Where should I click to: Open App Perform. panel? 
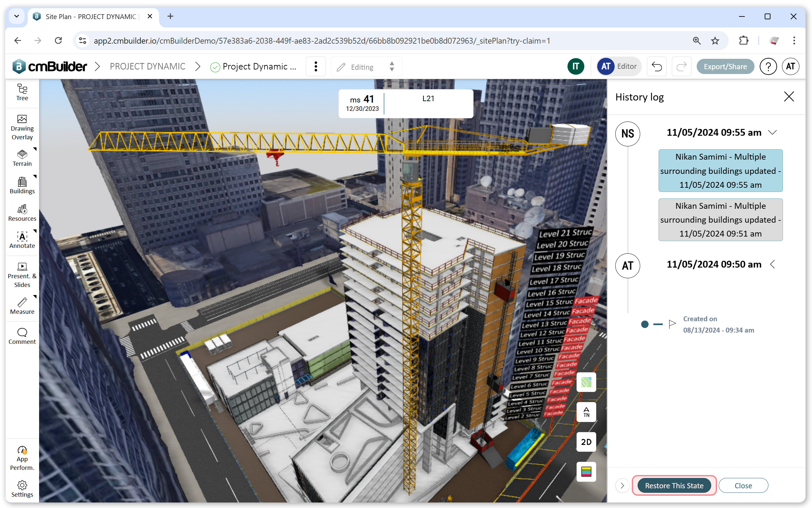click(x=22, y=458)
